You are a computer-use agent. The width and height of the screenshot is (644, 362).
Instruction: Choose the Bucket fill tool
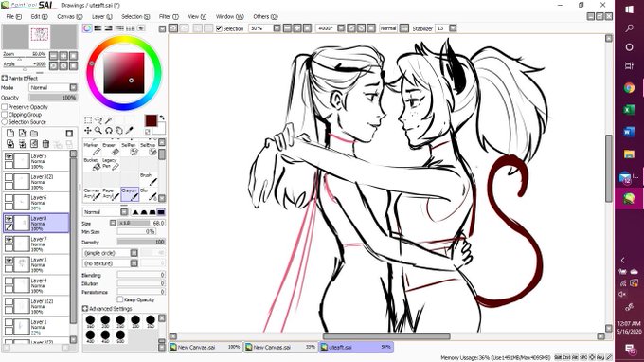click(x=92, y=164)
